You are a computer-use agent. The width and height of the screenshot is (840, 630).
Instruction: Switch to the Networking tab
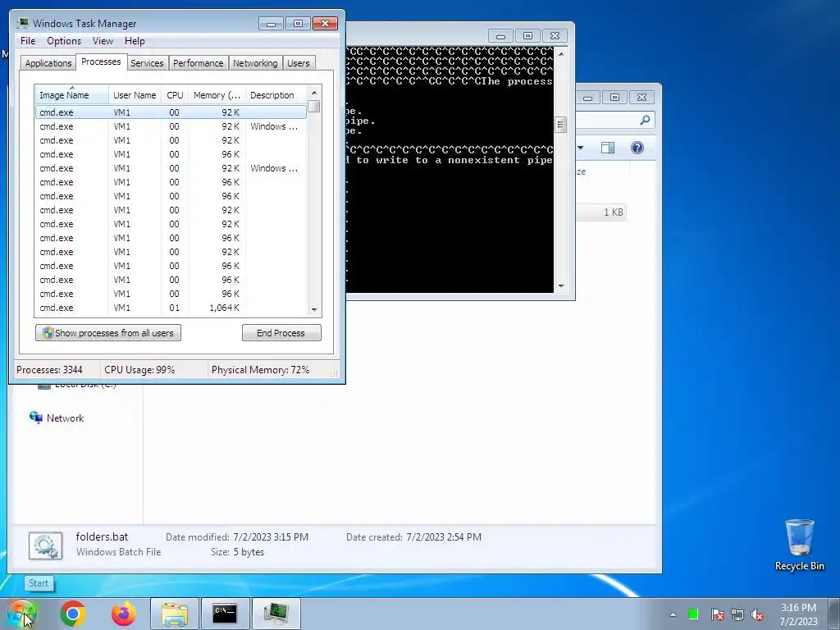coord(255,62)
